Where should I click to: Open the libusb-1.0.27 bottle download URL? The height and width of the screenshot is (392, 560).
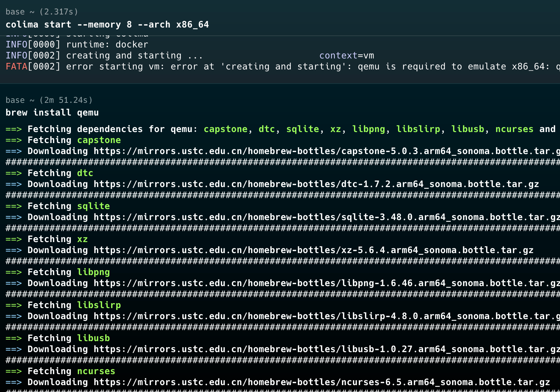tap(327, 349)
